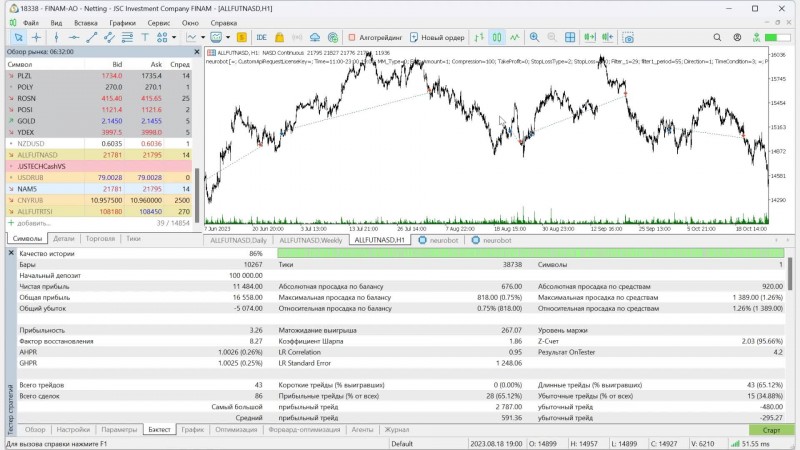
Task: Pick the text label tool
Action: coord(145,37)
